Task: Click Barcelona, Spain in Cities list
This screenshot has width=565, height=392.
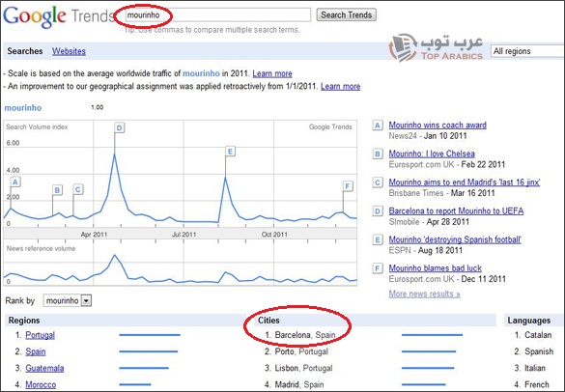Action: [305, 335]
